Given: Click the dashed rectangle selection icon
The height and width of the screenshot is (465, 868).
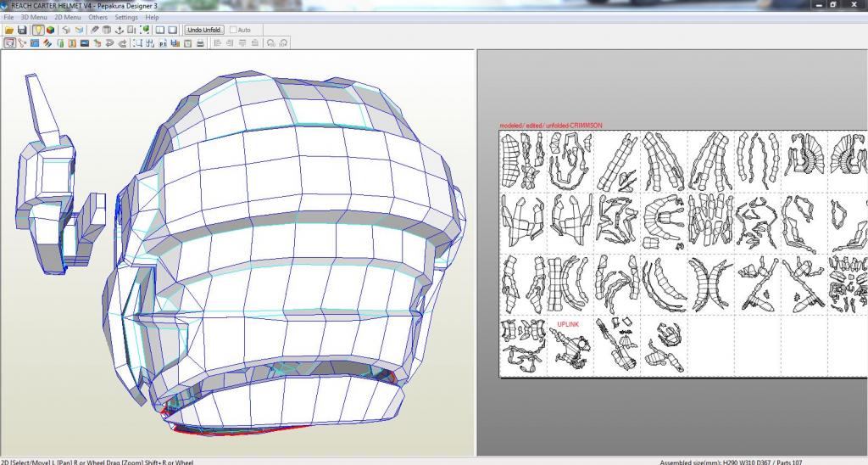Looking at the screenshot, I should coord(137,42).
